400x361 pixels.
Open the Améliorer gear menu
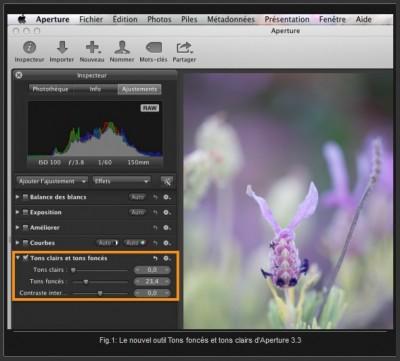[x=167, y=228]
